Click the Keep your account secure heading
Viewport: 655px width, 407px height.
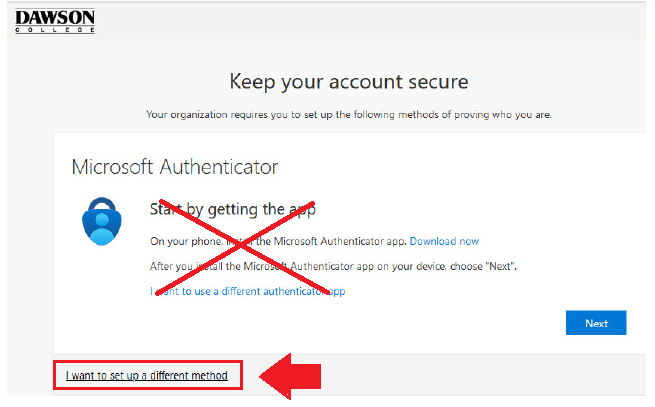pyautogui.click(x=349, y=82)
